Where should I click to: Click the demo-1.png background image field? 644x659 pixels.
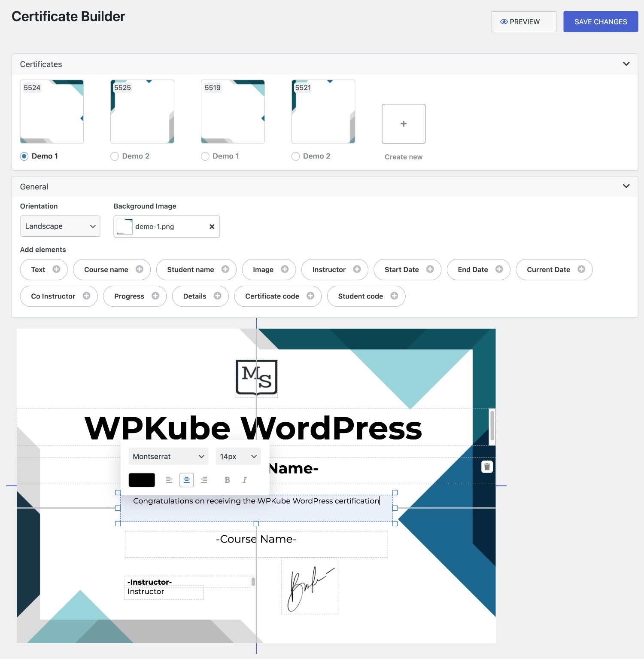[x=167, y=226]
